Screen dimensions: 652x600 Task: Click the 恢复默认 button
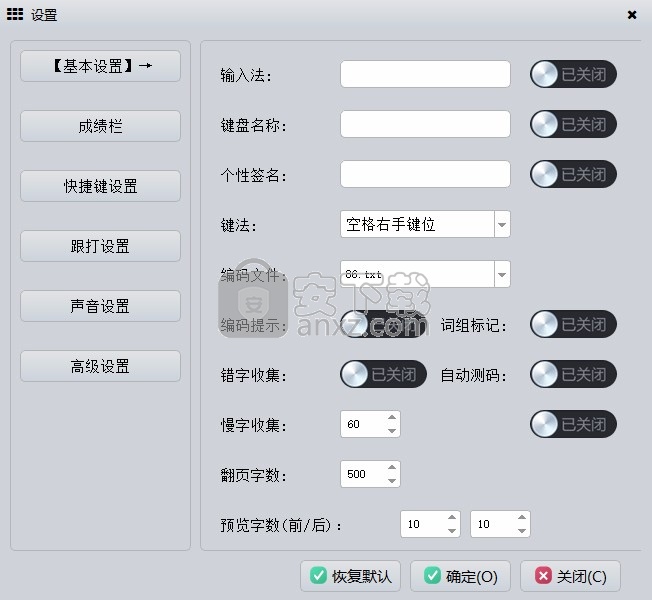pos(351,576)
